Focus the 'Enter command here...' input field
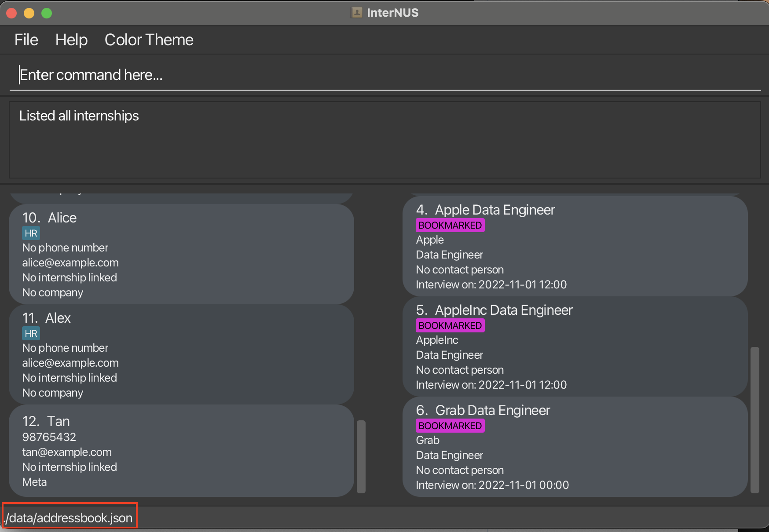Viewport: 769px width, 532px height. pos(385,75)
